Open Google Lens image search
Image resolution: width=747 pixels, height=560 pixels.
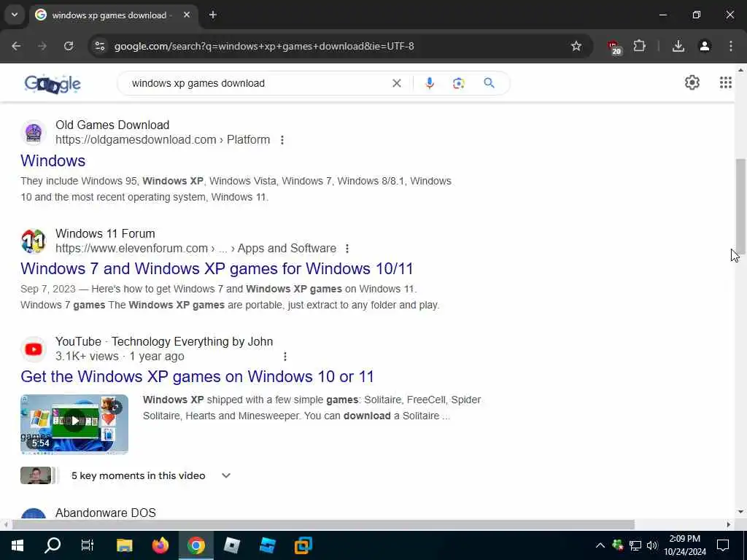[x=458, y=83]
